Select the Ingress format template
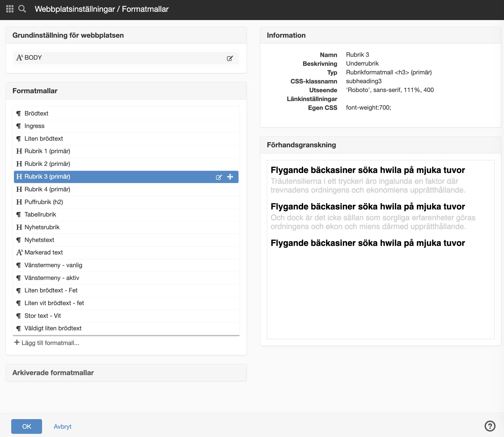Screen dimensions: 504x437 [126, 126]
